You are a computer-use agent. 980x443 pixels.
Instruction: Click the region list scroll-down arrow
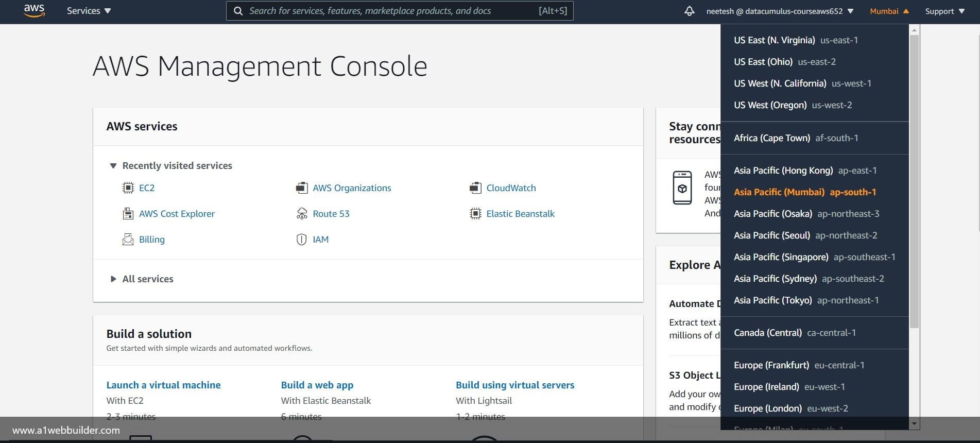point(915,424)
